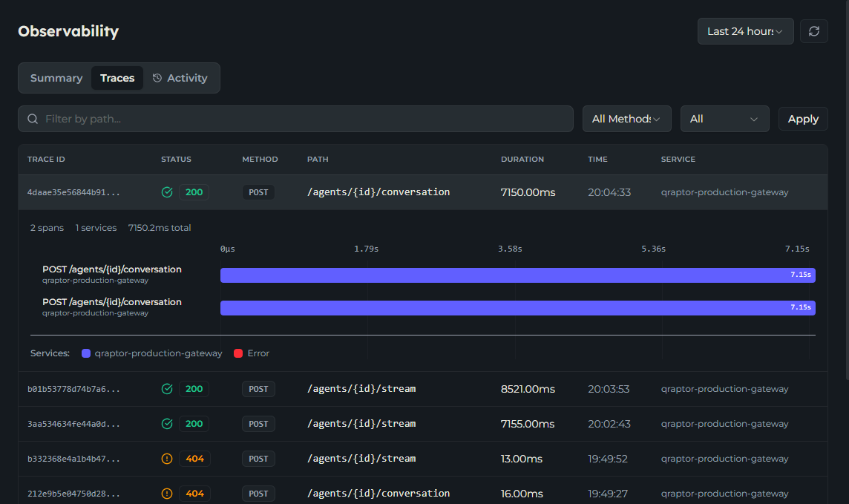Open the All status filter dropdown
Screen dimensions: 849x504
coord(724,119)
